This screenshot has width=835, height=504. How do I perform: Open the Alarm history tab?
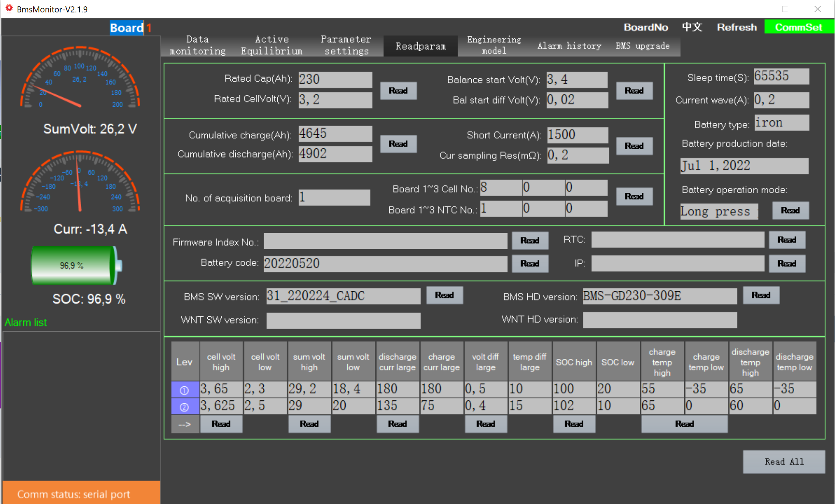coord(569,46)
